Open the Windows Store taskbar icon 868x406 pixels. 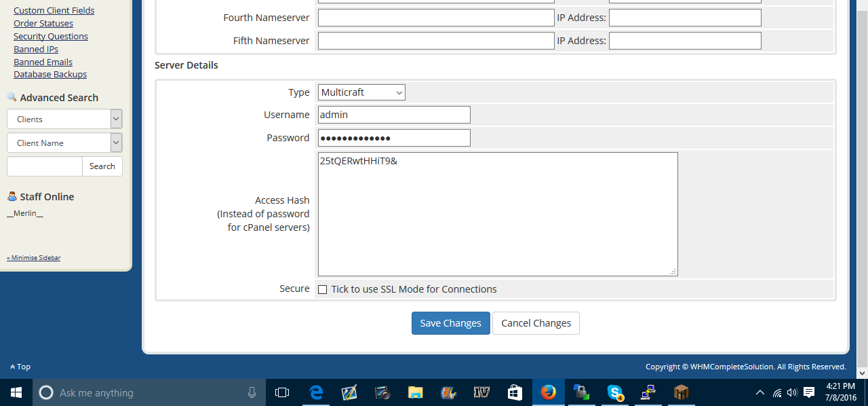point(515,392)
